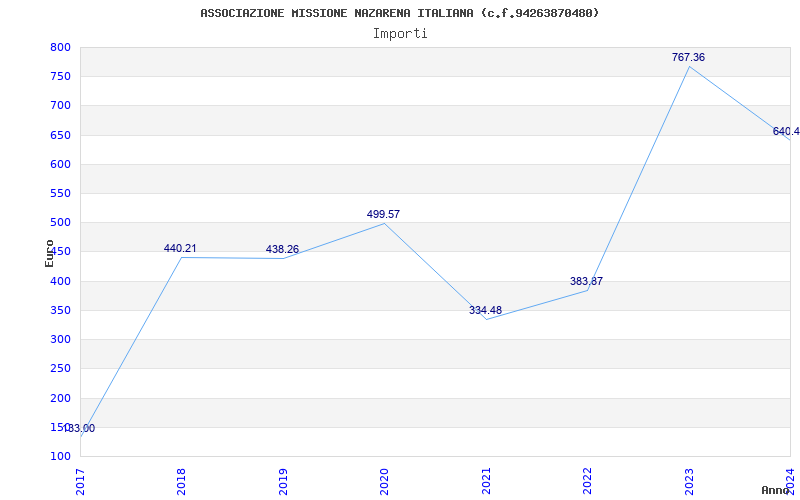This screenshot has height=500, width=800.
Task: Click the Euro y-axis title
Action: (49, 253)
